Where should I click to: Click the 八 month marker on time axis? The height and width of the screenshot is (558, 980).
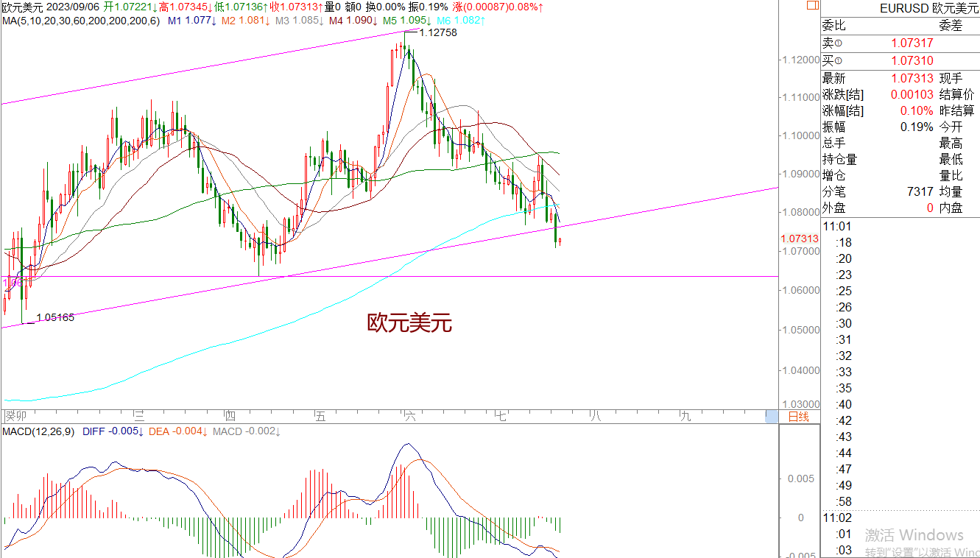594,417
